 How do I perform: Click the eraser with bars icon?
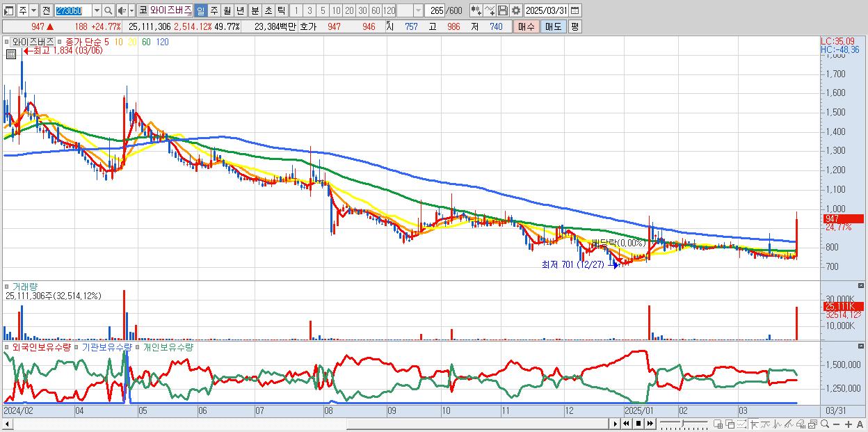[801, 424]
